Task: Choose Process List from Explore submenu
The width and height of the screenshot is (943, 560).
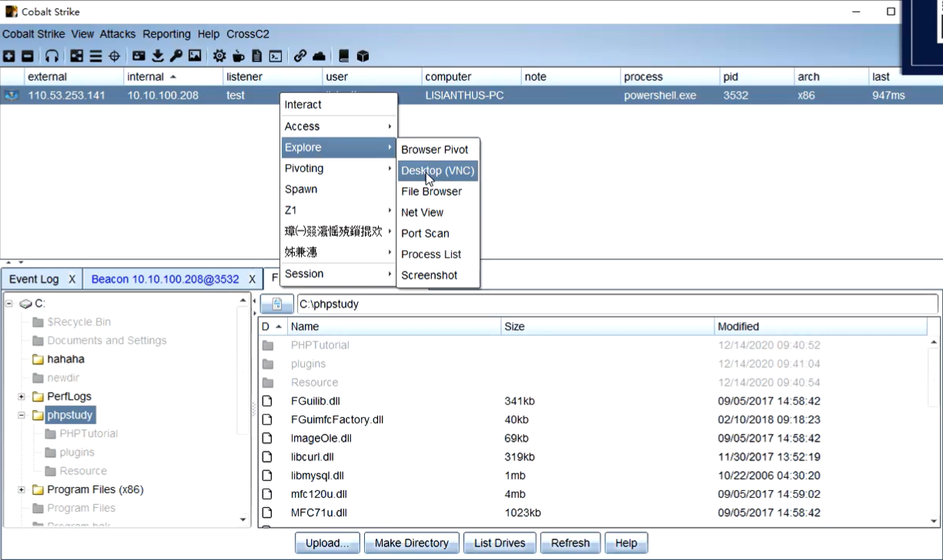Action: coord(438,254)
